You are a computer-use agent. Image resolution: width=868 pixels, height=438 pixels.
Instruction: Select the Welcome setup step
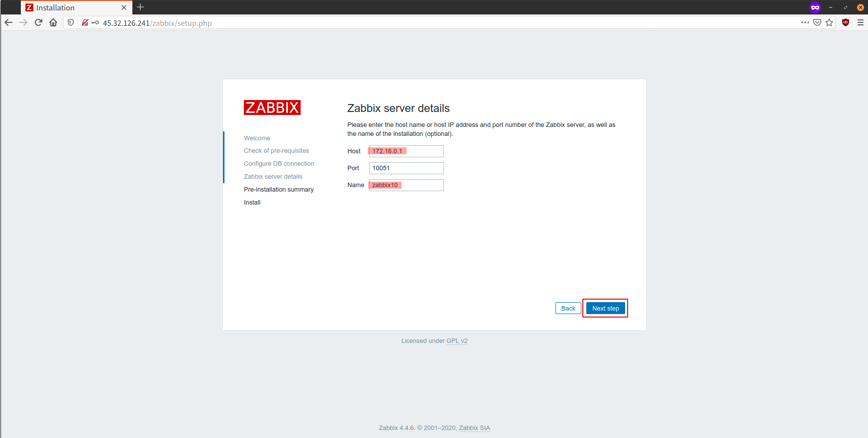point(257,138)
